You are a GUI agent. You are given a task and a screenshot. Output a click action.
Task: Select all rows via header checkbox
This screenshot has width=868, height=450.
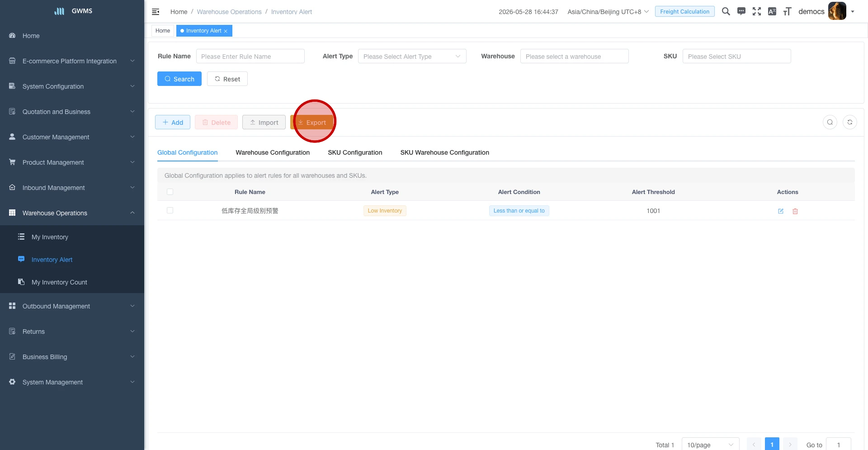pos(170,192)
